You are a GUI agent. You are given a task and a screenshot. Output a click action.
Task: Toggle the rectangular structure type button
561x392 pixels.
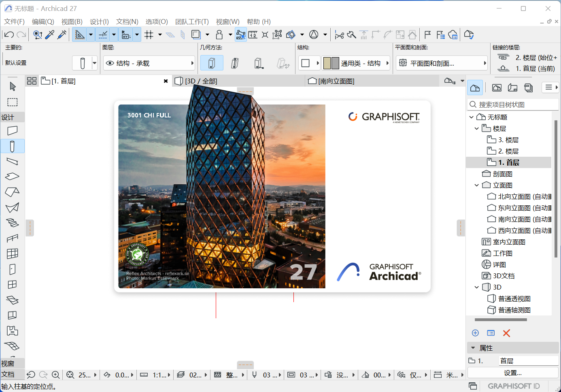tap(306, 63)
